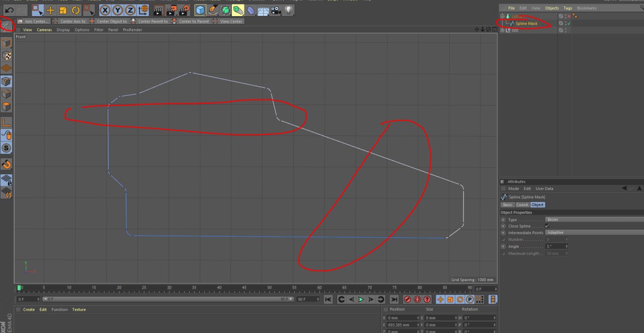Click the Center to Parent button
Viewport: 644px width, 333px height.
(190, 21)
